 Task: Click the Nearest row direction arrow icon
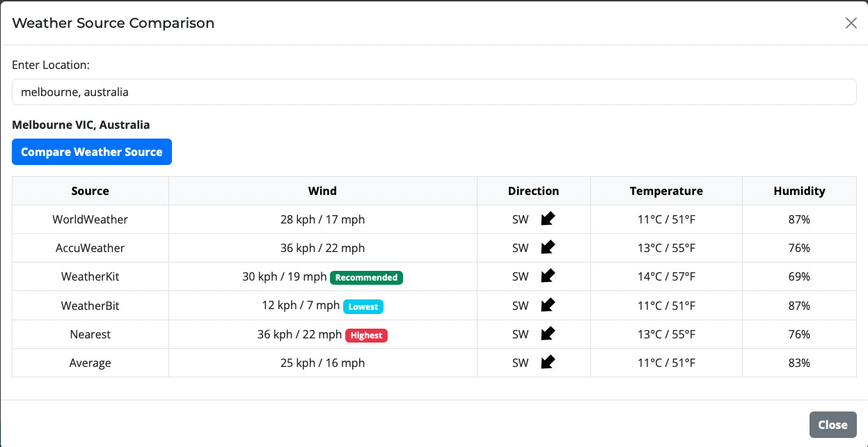pyautogui.click(x=548, y=334)
